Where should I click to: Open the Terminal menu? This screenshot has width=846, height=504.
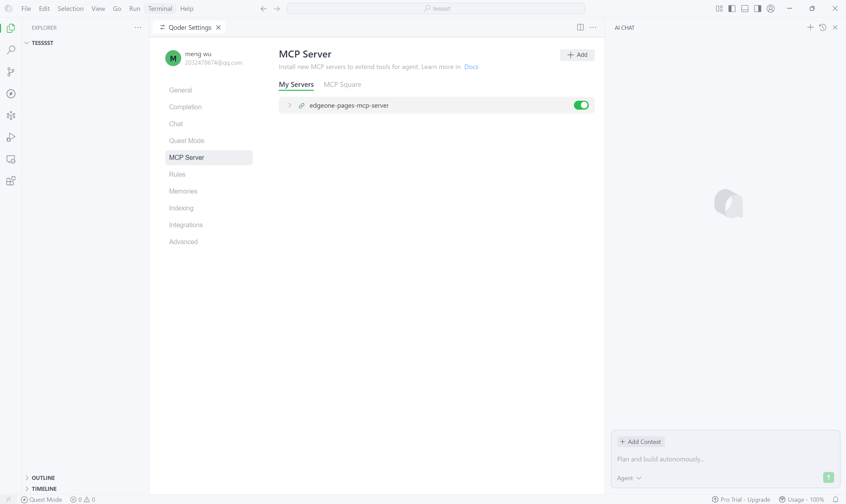point(160,9)
